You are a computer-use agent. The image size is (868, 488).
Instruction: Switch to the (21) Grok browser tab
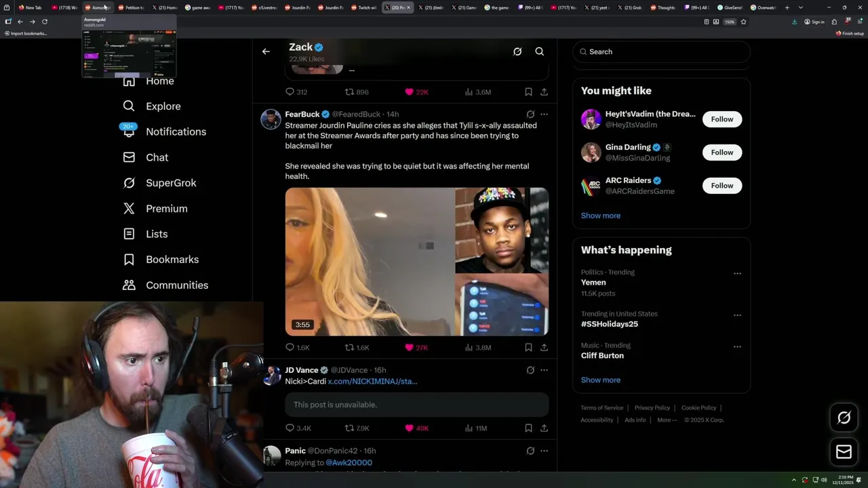629,7
